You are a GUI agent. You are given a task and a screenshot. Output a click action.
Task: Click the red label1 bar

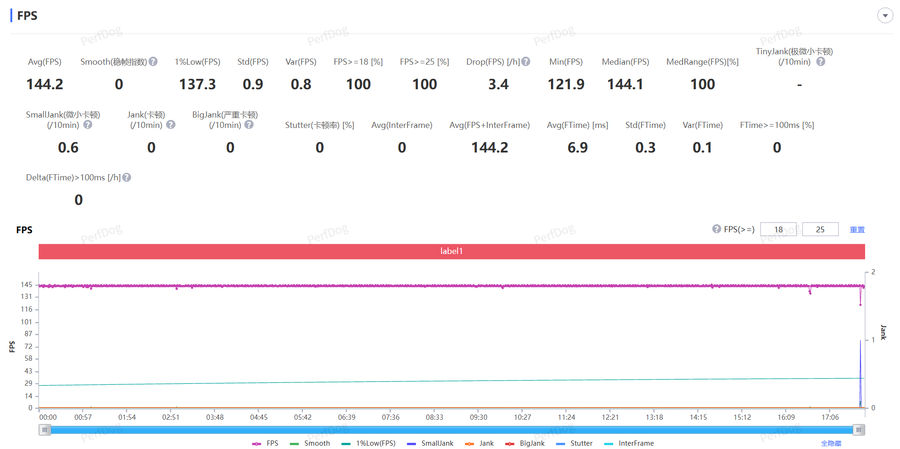(452, 251)
